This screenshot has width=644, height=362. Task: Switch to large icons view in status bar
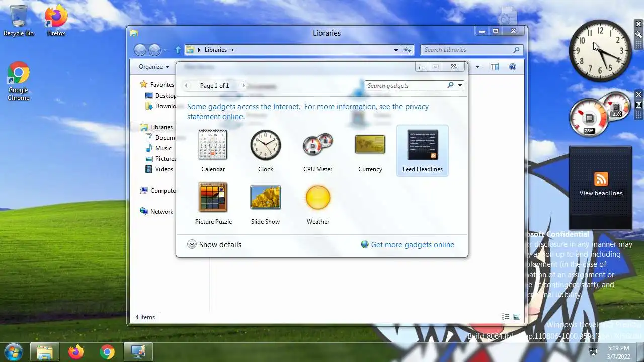(x=516, y=317)
